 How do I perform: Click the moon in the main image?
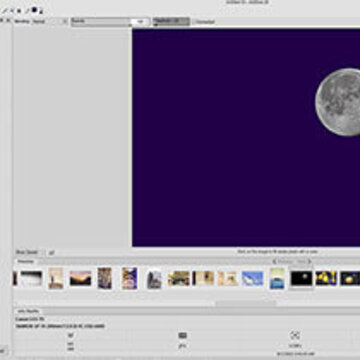click(x=338, y=102)
